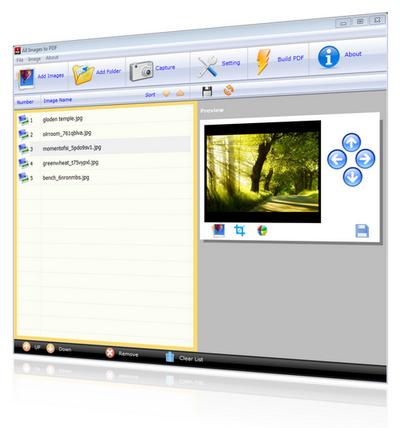400x428 pixels.
Task: Select gloden temple.jpg in the list
Action: pyautogui.click(x=63, y=119)
